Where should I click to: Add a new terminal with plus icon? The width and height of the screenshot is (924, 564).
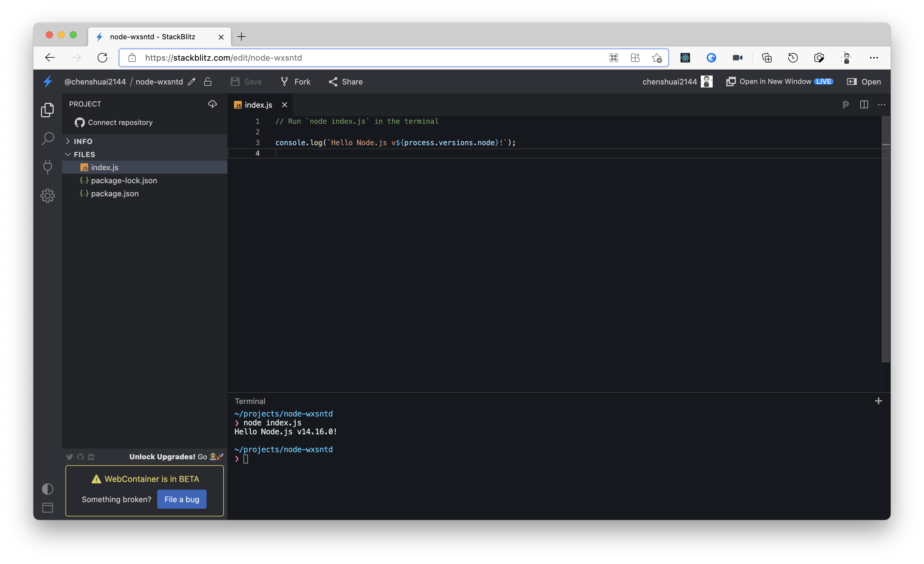[x=878, y=401]
